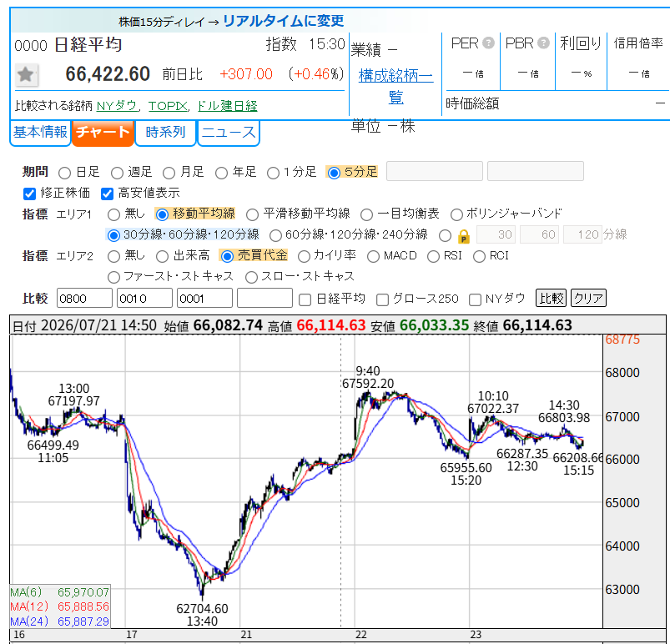Click the 67592.20 high label on chart
The image size is (670, 644).
pos(368,384)
